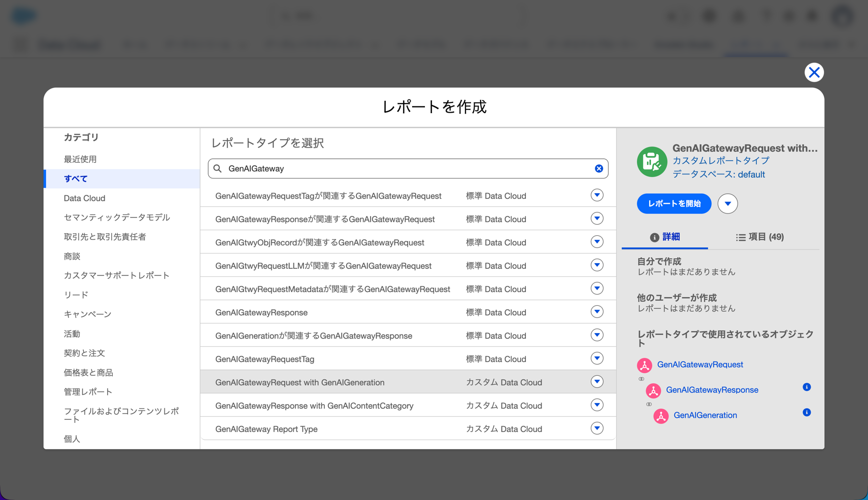Viewport: 868px width, 500px height.
Task: Click the GenAIGatewayRequest object icon
Action: pos(644,365)
